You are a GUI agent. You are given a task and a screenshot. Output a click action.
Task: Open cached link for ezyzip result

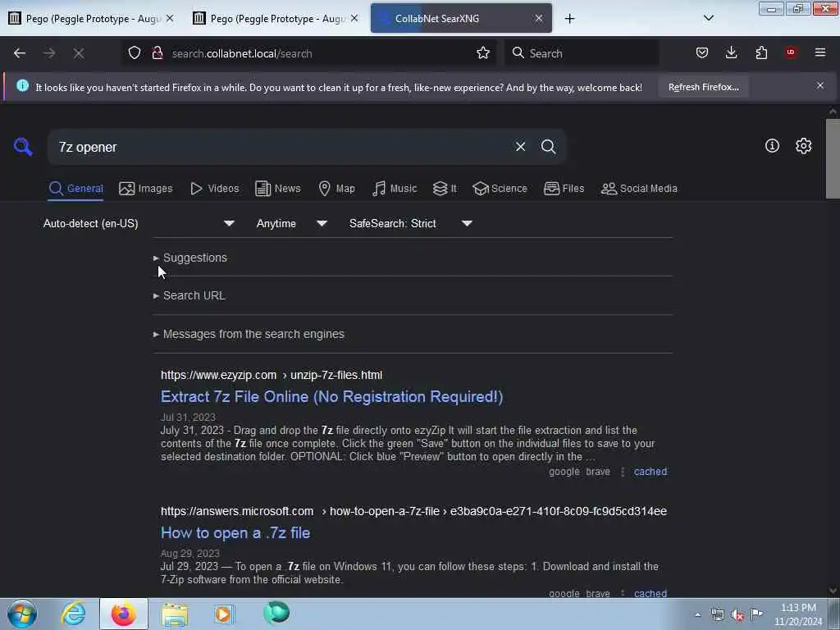[x=651, y=472]
